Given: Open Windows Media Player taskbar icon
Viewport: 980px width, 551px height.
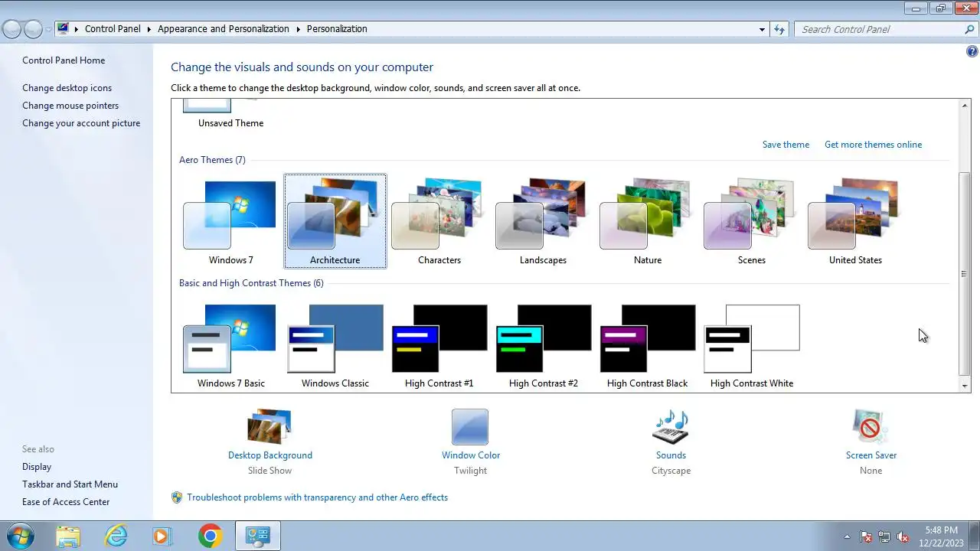Looking at the screenshot, I should 162,536.
